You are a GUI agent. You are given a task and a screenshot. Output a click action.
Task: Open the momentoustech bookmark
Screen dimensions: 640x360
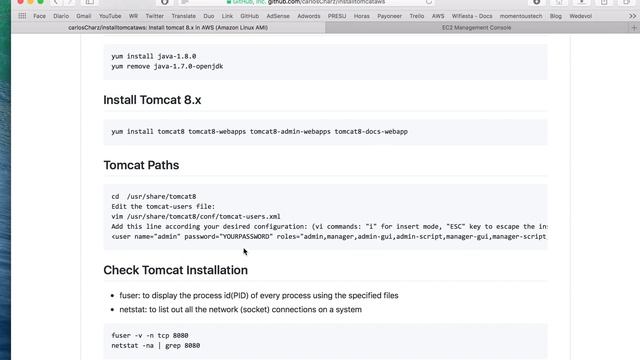click(x=521, y=16)
